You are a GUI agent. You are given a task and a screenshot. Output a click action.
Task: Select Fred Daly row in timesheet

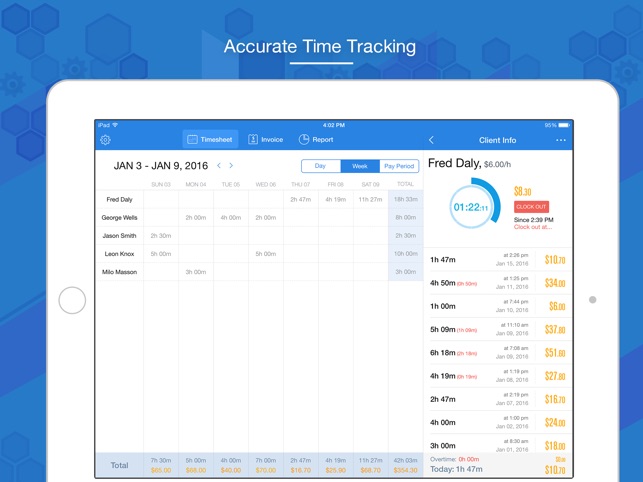point(260,199)
